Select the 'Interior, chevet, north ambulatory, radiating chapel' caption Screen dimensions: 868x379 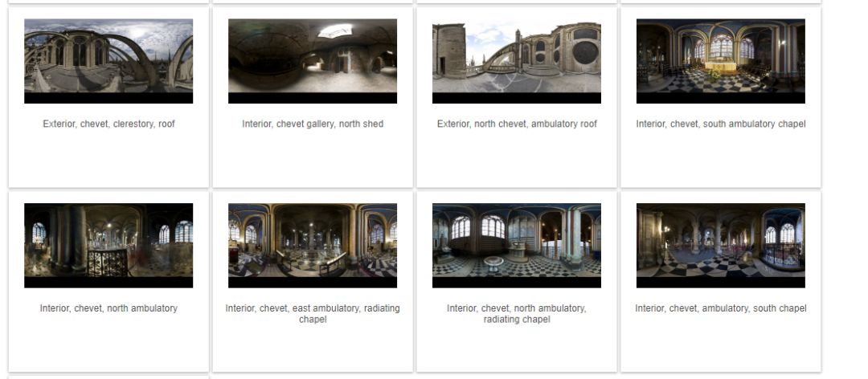[x=517, y=314]
